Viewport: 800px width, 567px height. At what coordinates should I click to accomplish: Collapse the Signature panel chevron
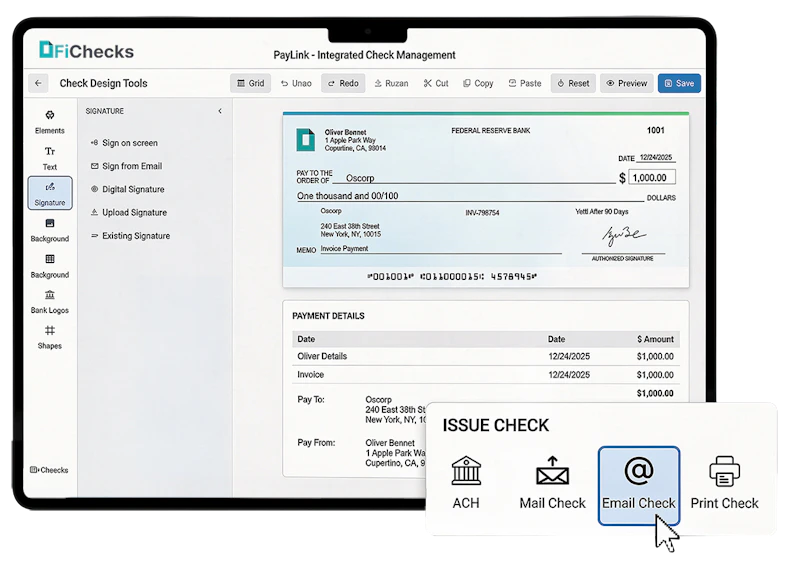point(220,111)
